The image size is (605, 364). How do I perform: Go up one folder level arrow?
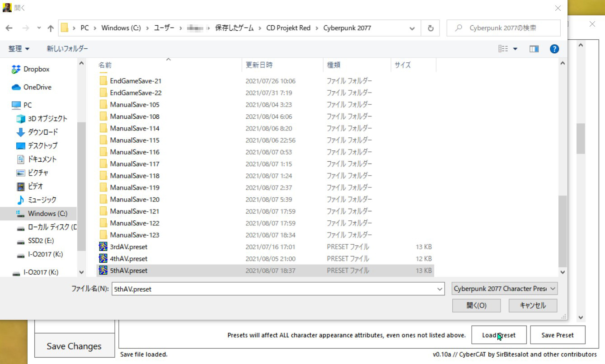click(50, 28)
